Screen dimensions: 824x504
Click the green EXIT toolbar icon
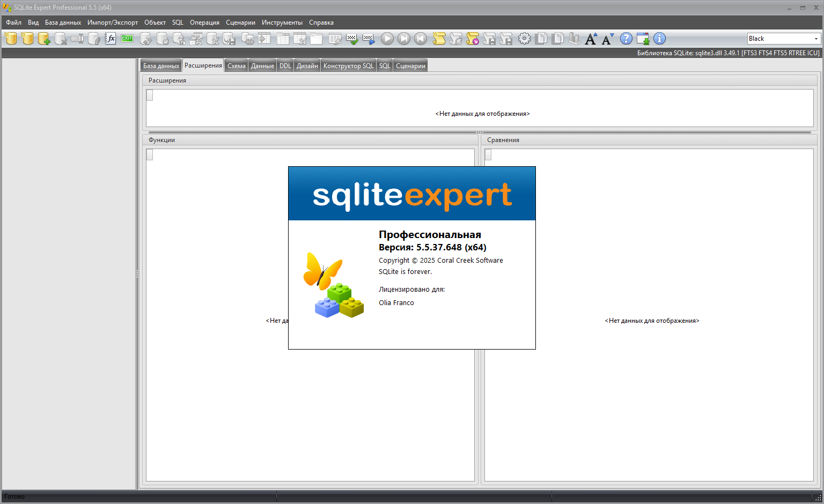pyautogui.click(x=127, y=39)
